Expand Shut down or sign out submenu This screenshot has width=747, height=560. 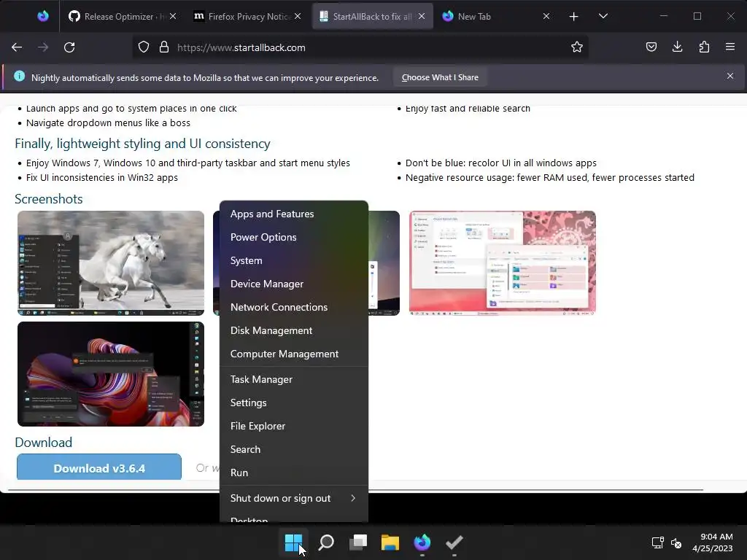click(293, 498)
